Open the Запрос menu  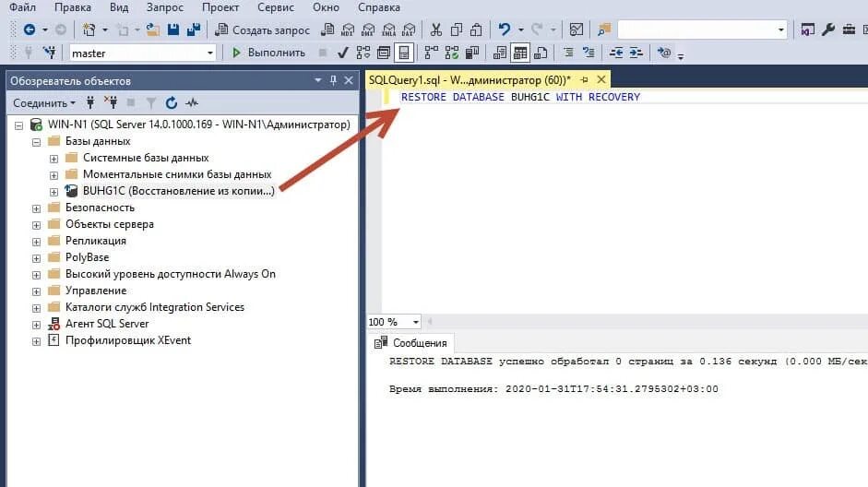[164, 7]
